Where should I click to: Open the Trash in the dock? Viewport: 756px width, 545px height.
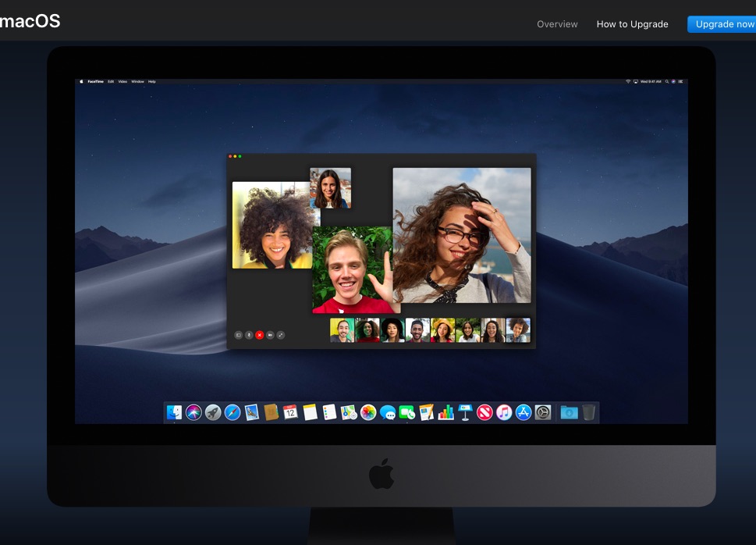pos(589,412)
